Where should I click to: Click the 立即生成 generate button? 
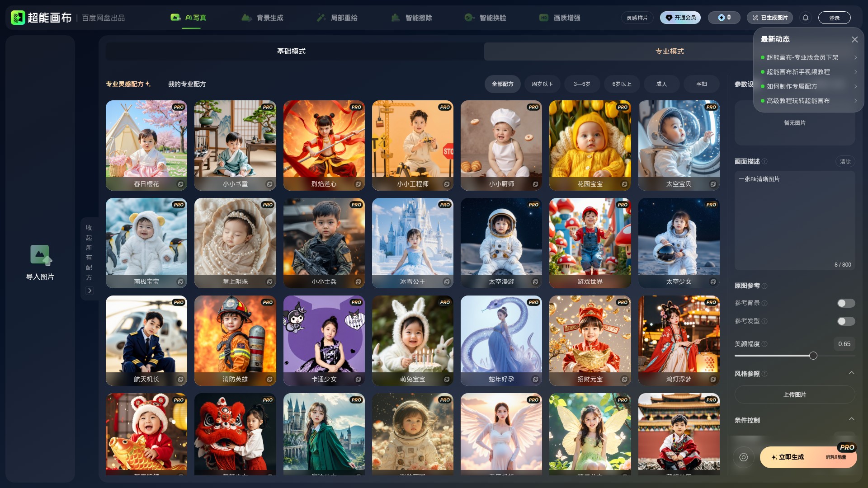[791, 457]
